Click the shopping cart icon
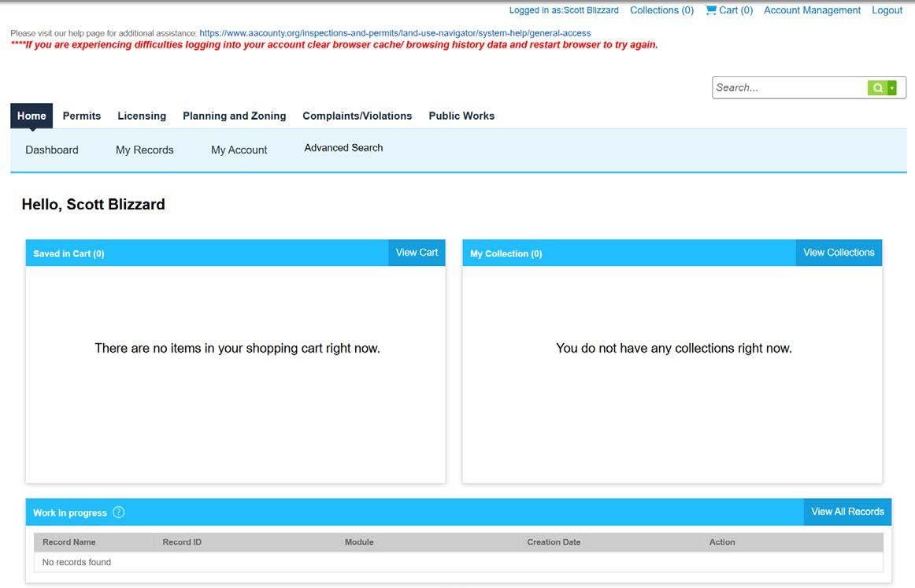This screenshot has height=588, width=915. coord(713,9)
